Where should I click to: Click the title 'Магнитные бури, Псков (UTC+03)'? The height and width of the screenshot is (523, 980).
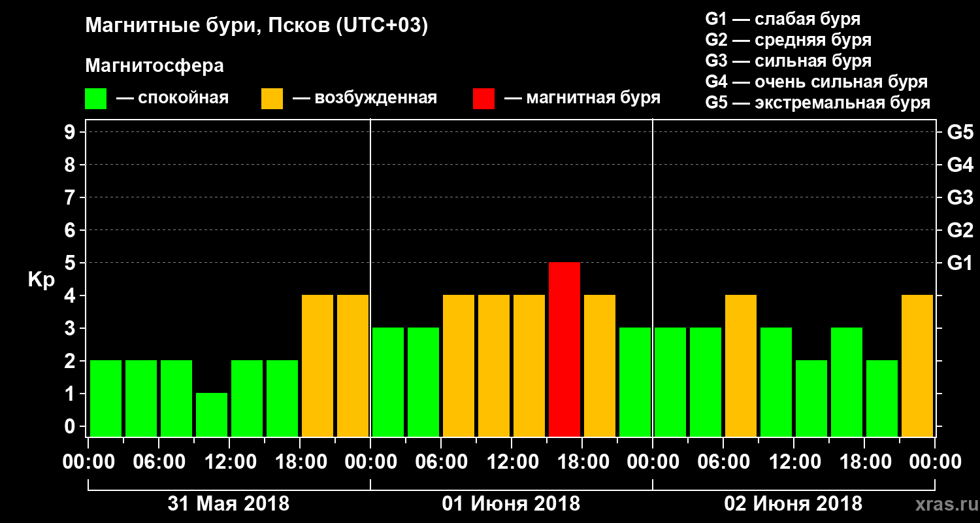click(x=257, y=26)
